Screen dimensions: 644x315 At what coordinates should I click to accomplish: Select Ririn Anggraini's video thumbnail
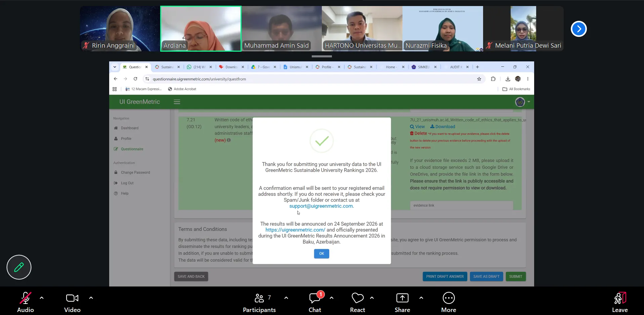coord(120,29)
